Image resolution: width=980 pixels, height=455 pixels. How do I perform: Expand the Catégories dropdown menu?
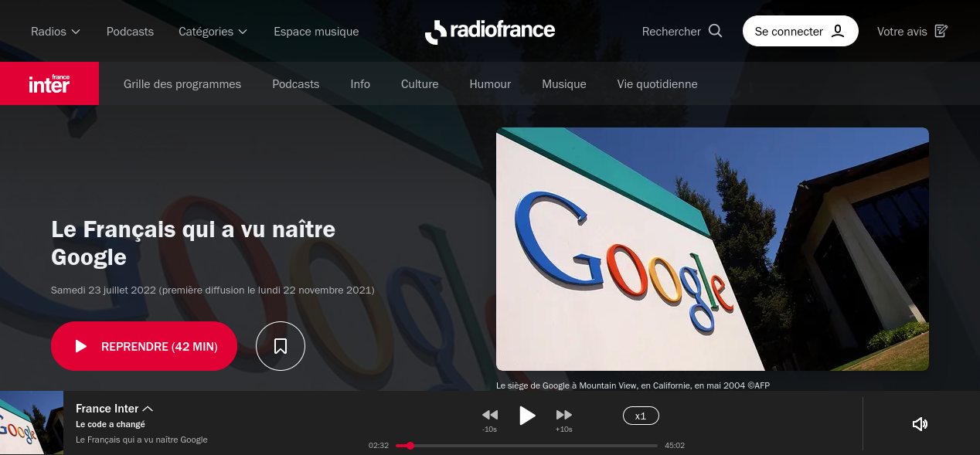click(213, 32)
